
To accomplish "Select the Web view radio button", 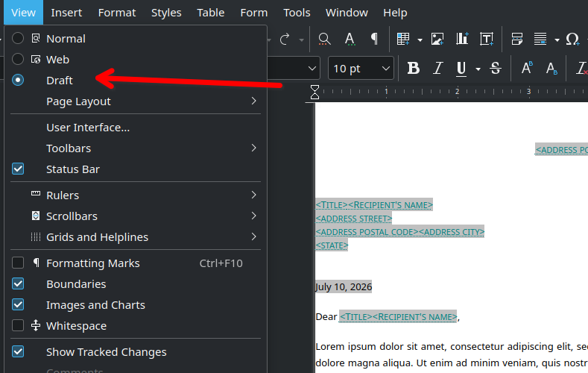I will pyautogui.click(x=18, y=59).
